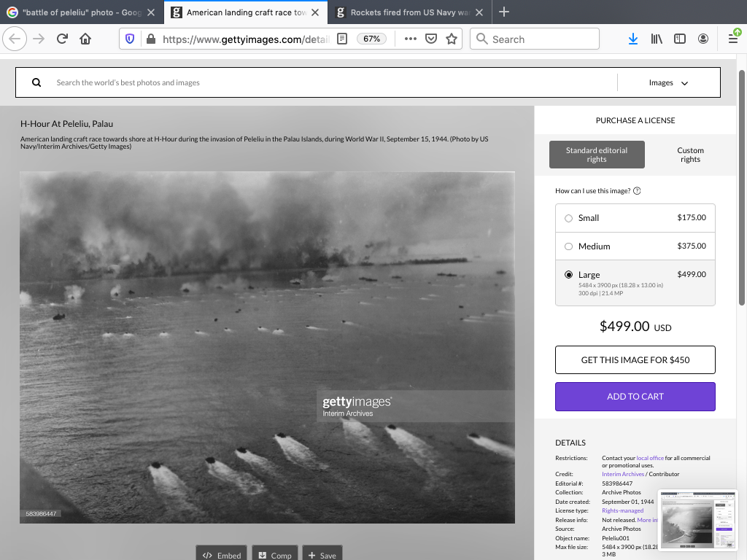Choose the Large size radio option
The width and height of the screenshot is (747, 560).
[x=569, y=275]
